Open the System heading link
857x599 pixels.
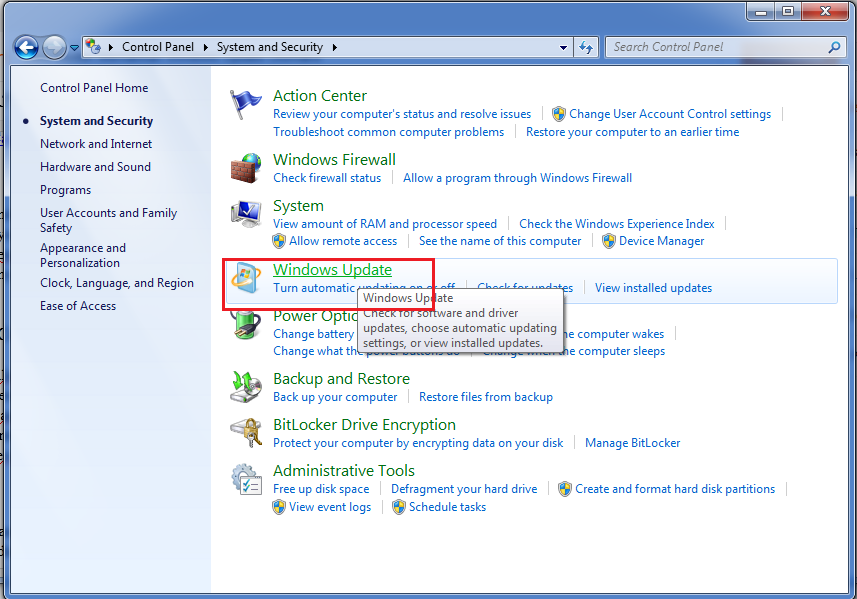[x=298, y=206]
